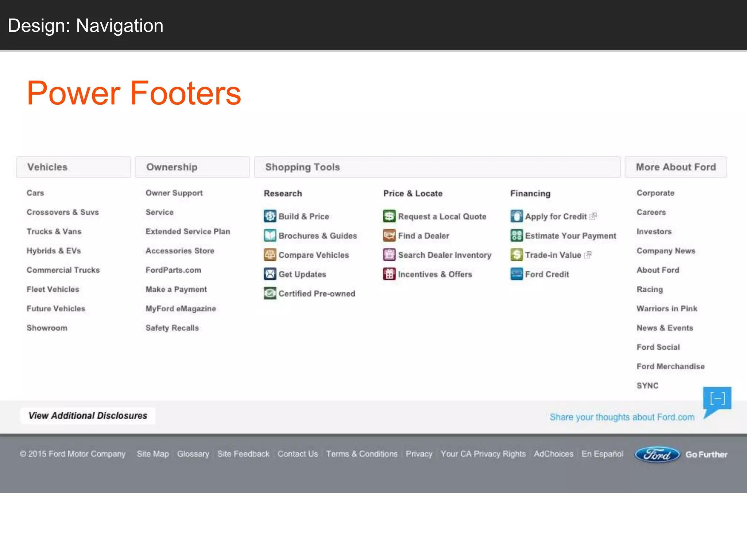
Task: Go to Hybrids & EVs
Action: (x=54, y=251)
